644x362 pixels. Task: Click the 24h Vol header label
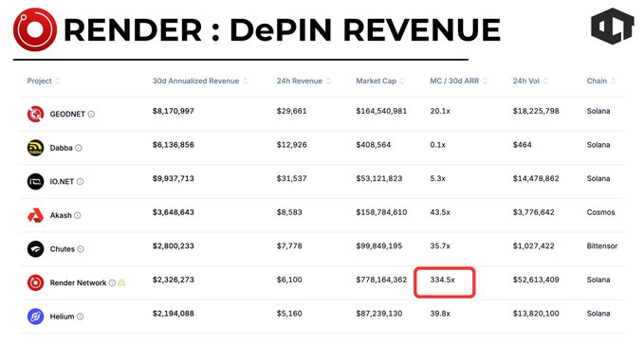click(x=526, y=81)
